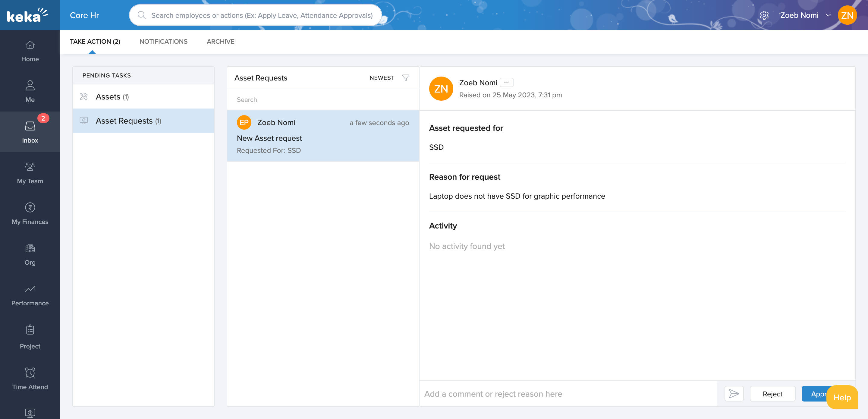The width and height of the screenshot is (868, 419).
Task: Open the Org building icon
Action: 30,248
